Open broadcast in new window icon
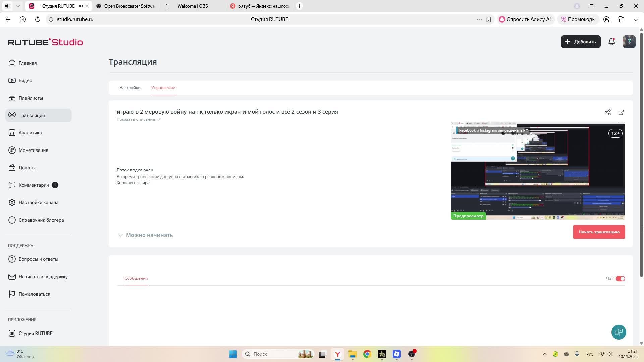 pos(621,112)
